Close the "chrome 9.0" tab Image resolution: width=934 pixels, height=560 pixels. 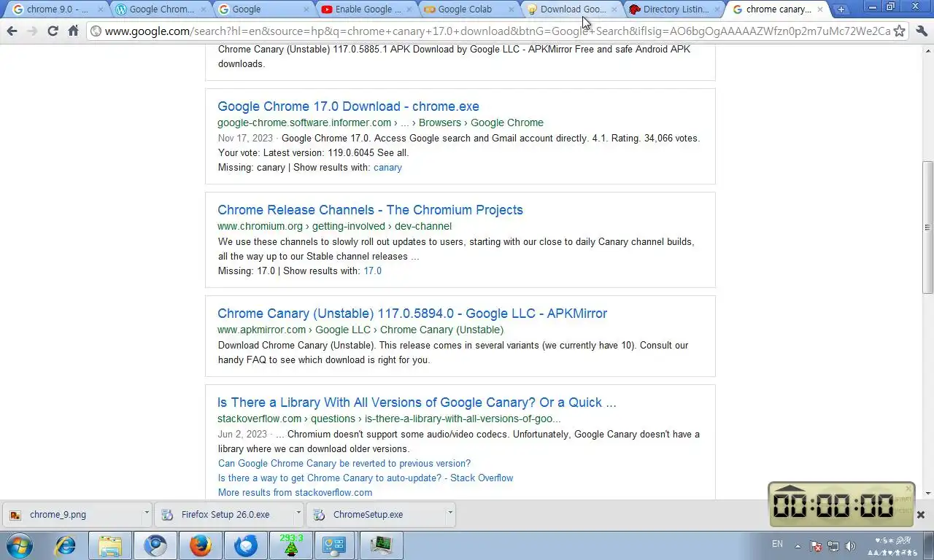pos(102,9)
